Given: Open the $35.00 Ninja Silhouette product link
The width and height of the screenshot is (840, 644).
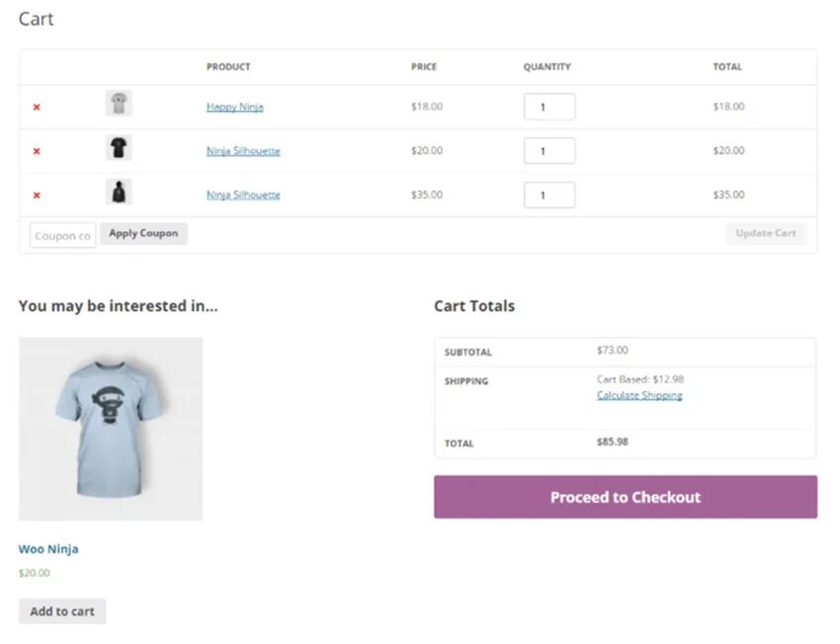Looking at the screenshot, I should click(x=243, y=195).
